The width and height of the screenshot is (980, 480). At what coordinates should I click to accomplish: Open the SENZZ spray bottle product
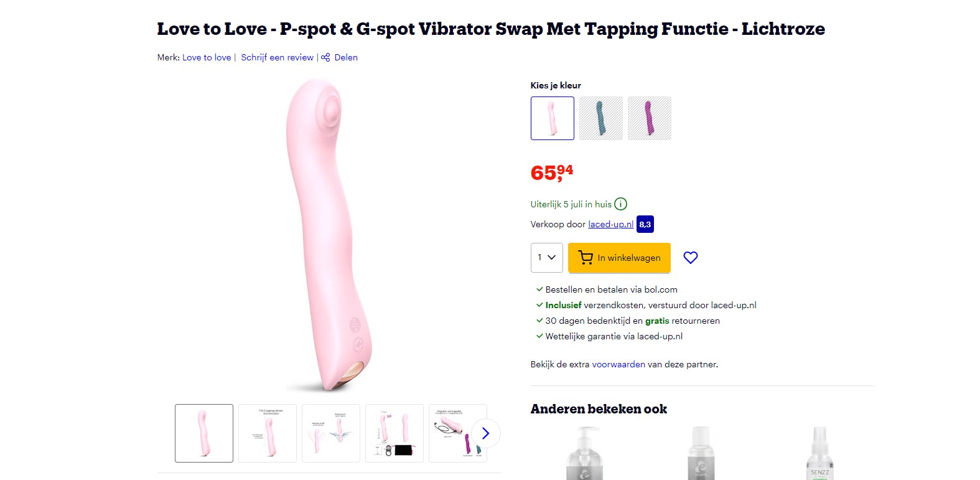coord(819,453)
